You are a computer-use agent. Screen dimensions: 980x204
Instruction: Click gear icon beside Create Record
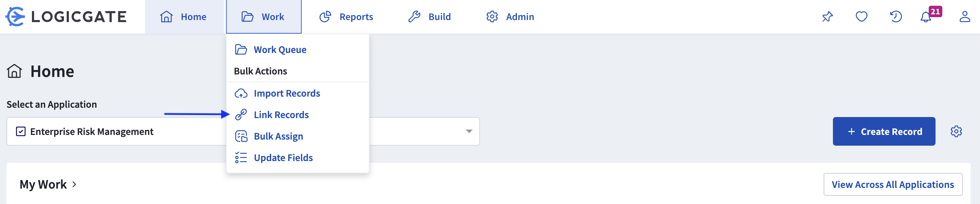coord(956,131)
